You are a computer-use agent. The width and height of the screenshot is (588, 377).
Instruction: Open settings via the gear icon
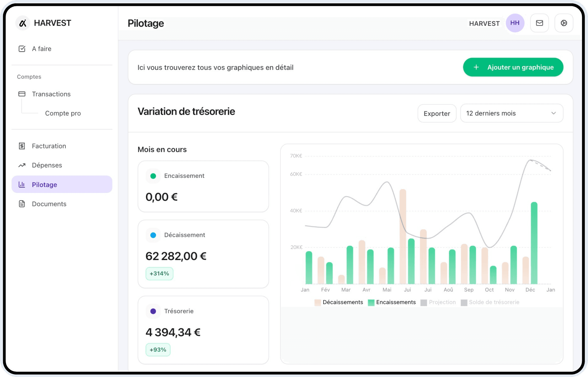click(564, 23)
